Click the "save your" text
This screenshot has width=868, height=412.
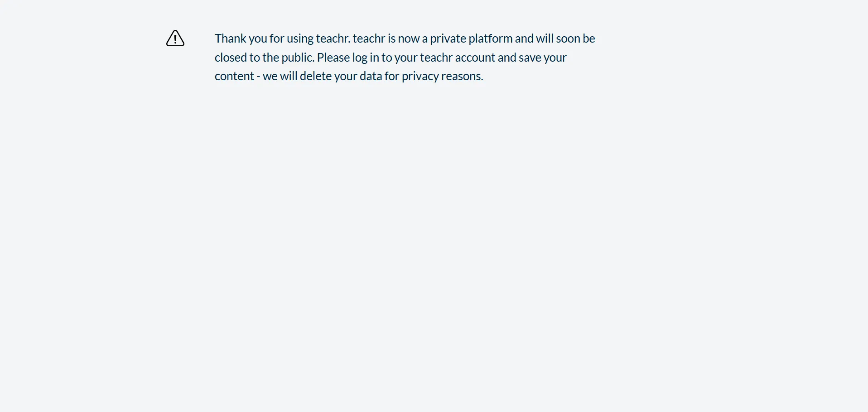pyautogui.click(x=542, y=58)
